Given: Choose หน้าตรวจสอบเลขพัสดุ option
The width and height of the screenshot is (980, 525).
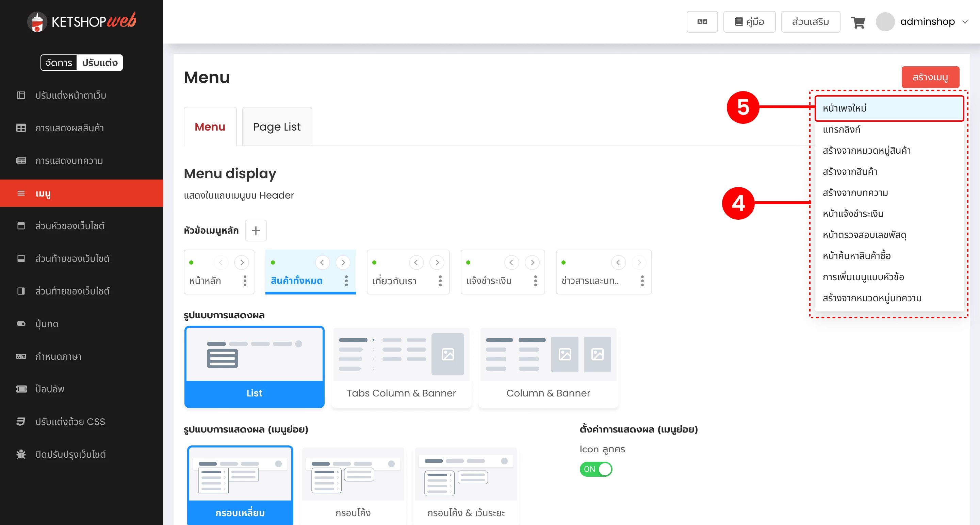Looking at the screenshot, I should [x=889, y=235].
